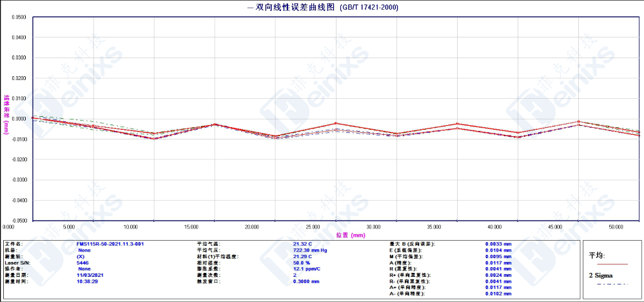Click the file name value FMS115R-50-2021.11.3-001
The height and width of the screenshot is (302, 644).
point(110,244)
